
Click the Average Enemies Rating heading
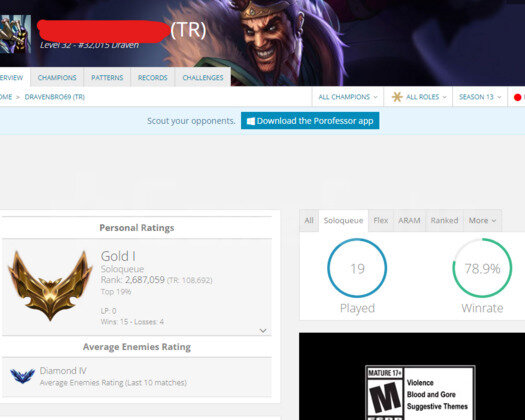pyautogui.click(x=137, y=347)
